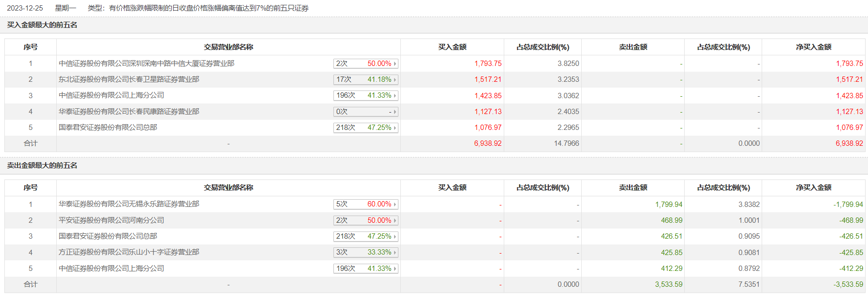Click the net total -3,533.59
868x294 pixels.
tap(848, 284)
